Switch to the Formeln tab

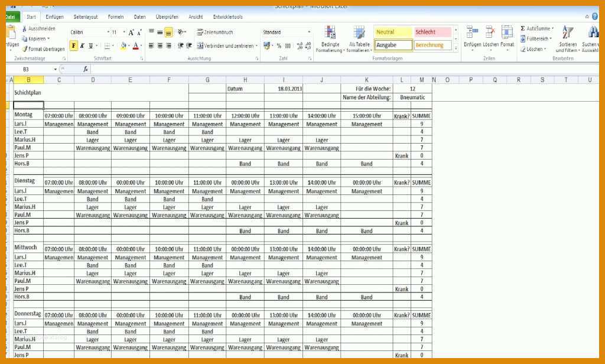tap(116, 17)
